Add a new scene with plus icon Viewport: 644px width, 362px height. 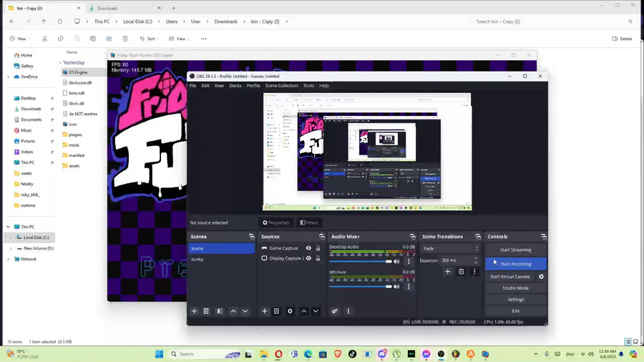tap(194, 311)
